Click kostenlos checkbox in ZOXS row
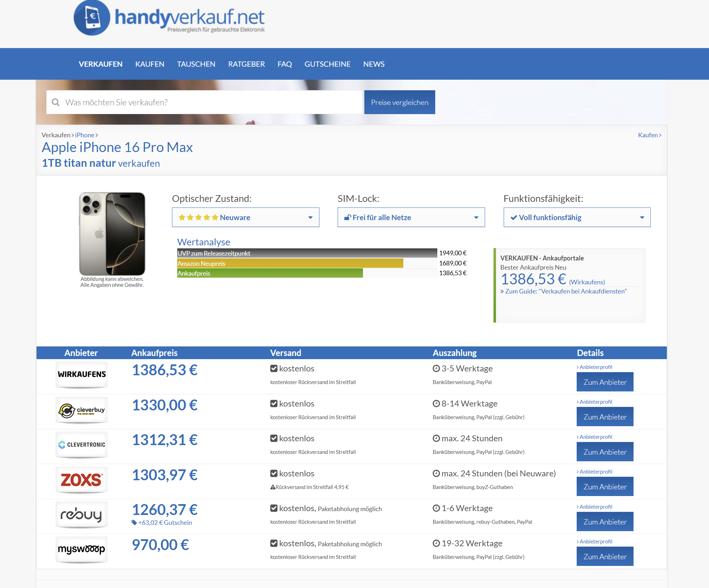The image size is (709, 588). 274,474
